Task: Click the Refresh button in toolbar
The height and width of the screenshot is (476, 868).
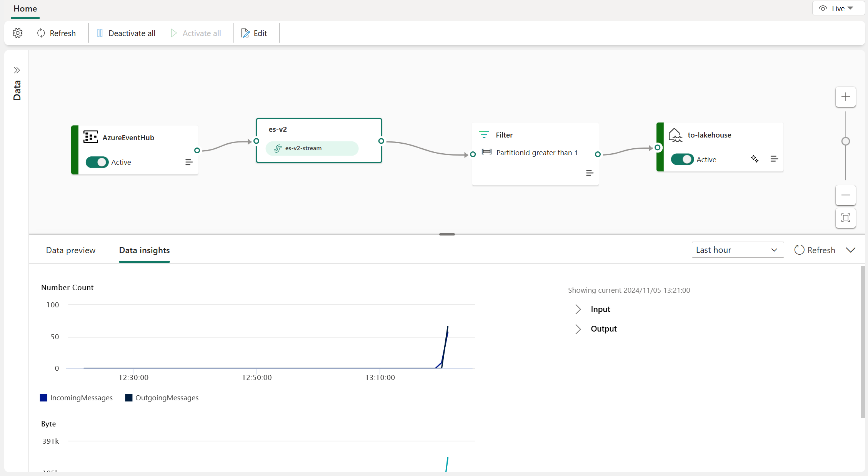Action: coord(57,33)
